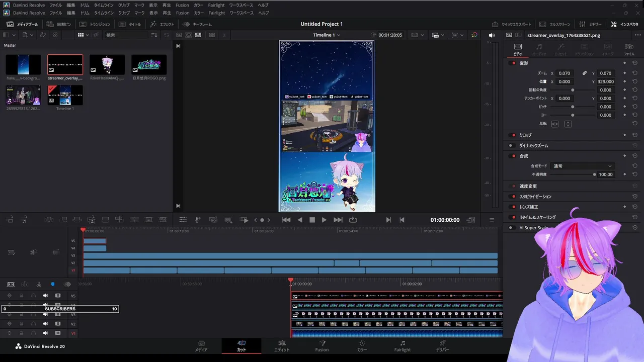The image size is (644, 362).
Task: Select the Timeline 1 thumbnail
Action: pos(65,95)
